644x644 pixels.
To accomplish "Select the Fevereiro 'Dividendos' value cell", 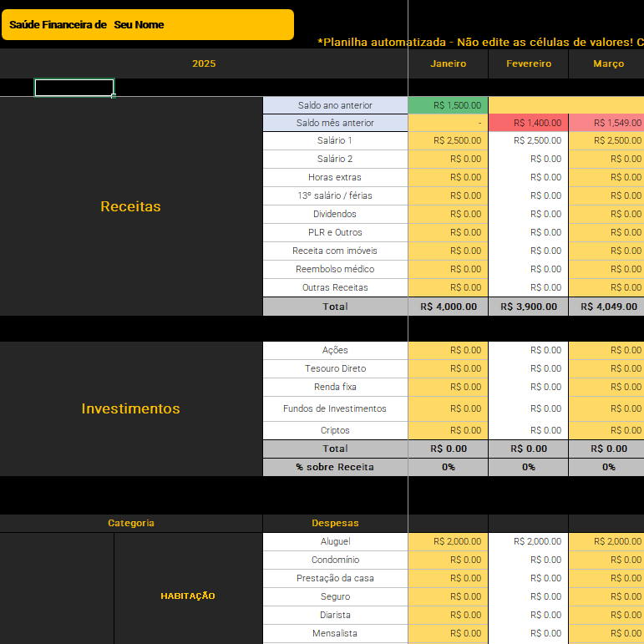I will [528, 214].
